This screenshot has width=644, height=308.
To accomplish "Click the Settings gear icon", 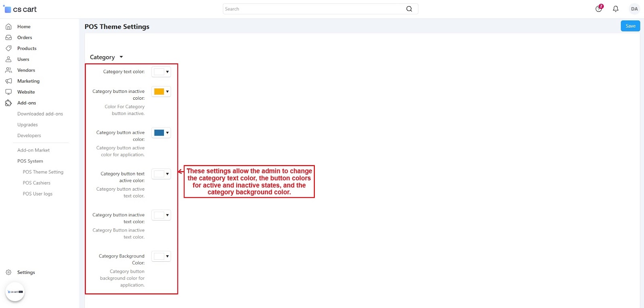I will click(x=8, y=272).
